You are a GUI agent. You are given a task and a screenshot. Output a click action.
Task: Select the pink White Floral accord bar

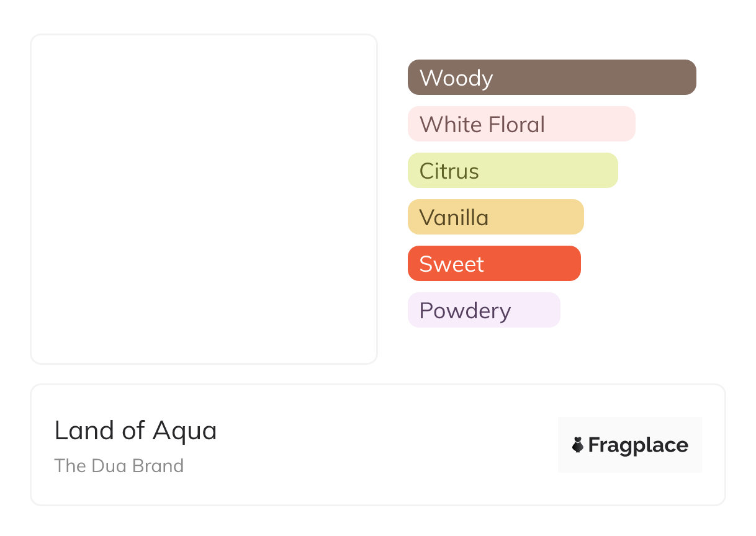[590, 124]
